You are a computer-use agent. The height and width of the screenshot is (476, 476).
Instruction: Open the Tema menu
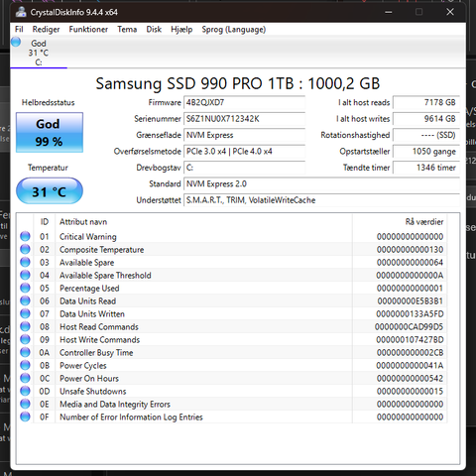127,30
